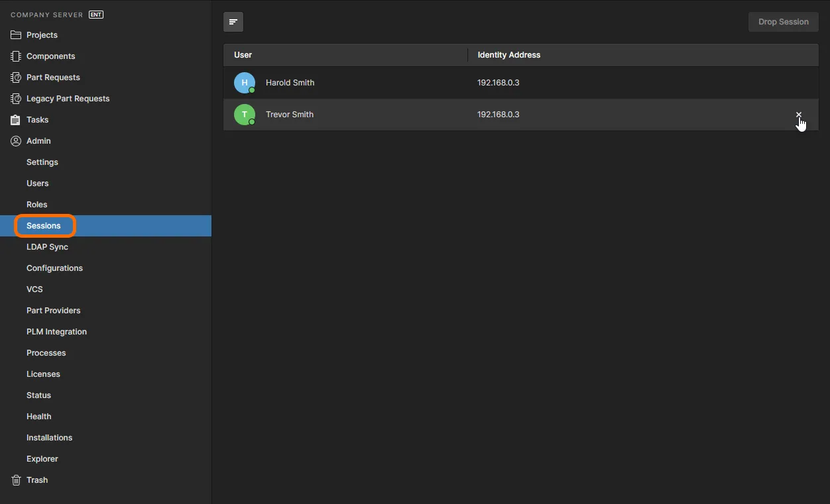The height and width of the screenshot is (504, 830).
Task: Drop Trevor Smith's session with the X
Action: pyautogui.click(x=799, y=115)
